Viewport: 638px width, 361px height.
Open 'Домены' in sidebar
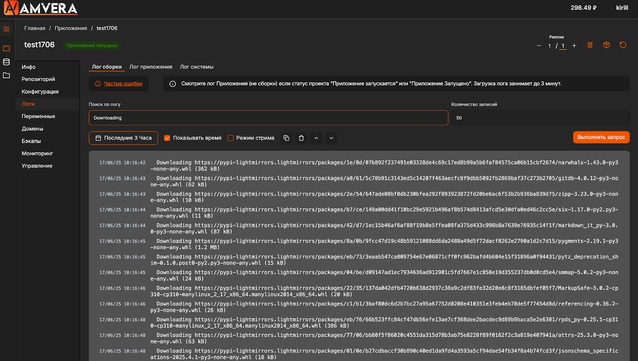[32, 129]
